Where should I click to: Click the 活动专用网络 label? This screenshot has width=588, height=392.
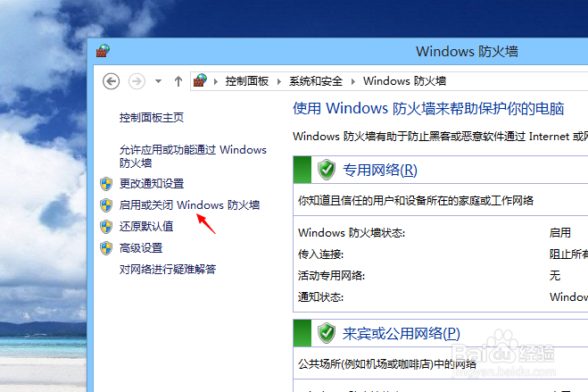coord(331,276)
